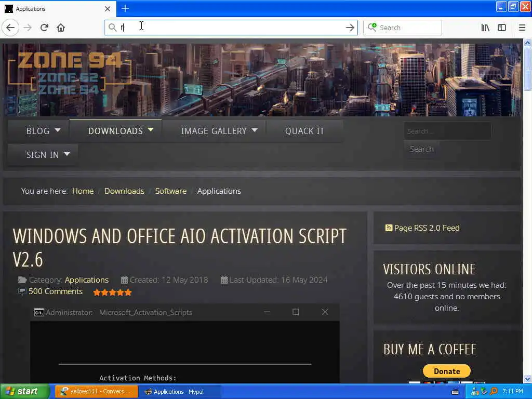Expand the IMAGE GALLERY dropdown arrow
The height and width of the screenshot is (399, 532).
point(255,130)
